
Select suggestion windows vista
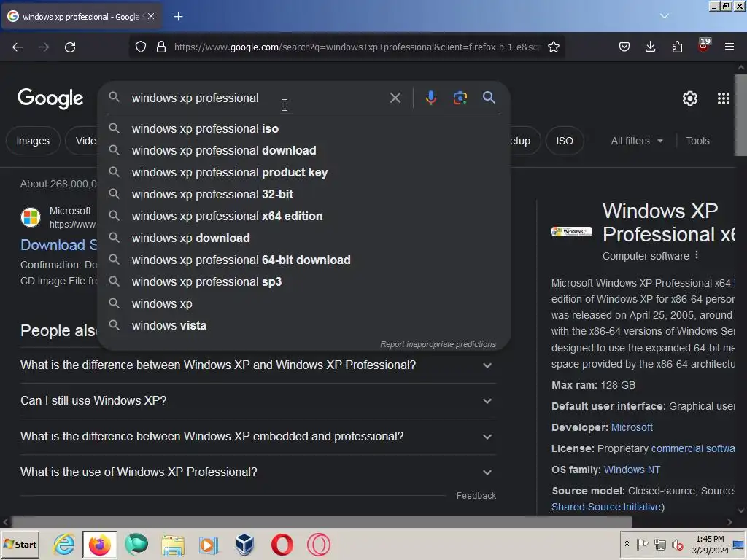coord(303,326)
